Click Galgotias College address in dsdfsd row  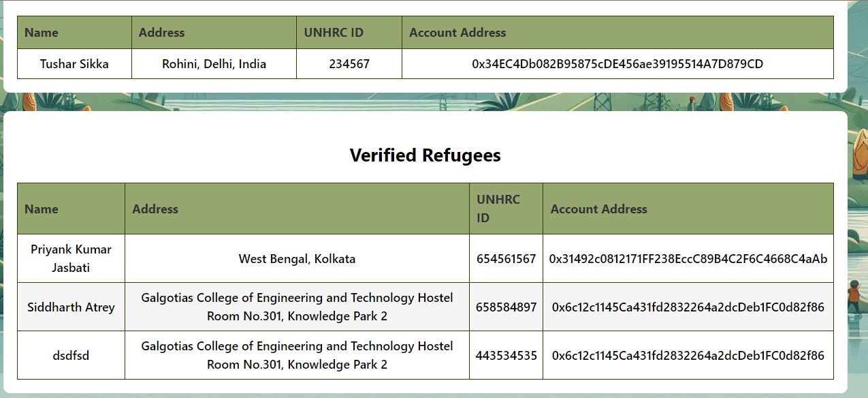point(297,355)
